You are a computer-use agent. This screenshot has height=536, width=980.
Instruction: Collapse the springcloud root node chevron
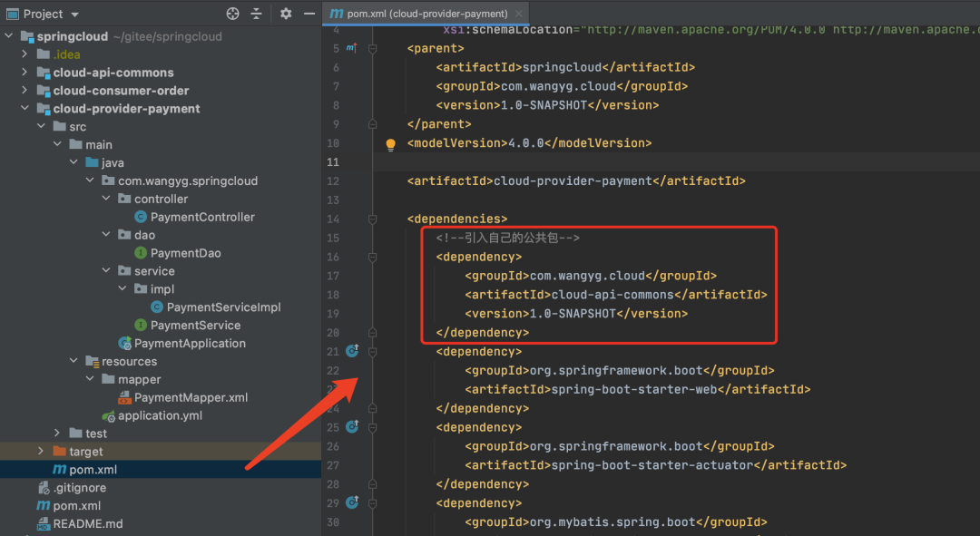(9, 36)
